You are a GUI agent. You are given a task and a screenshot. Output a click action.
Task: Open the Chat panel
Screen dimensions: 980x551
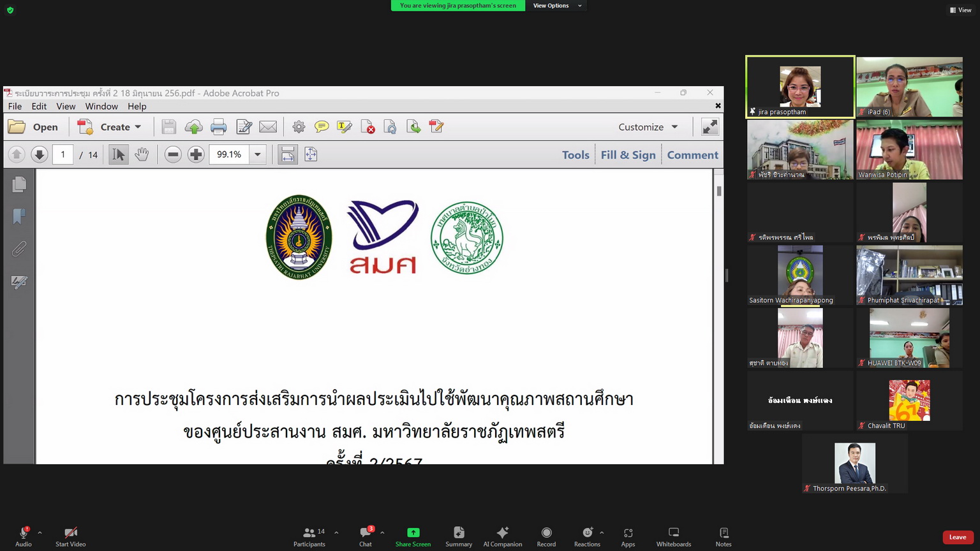coord(366,536)
